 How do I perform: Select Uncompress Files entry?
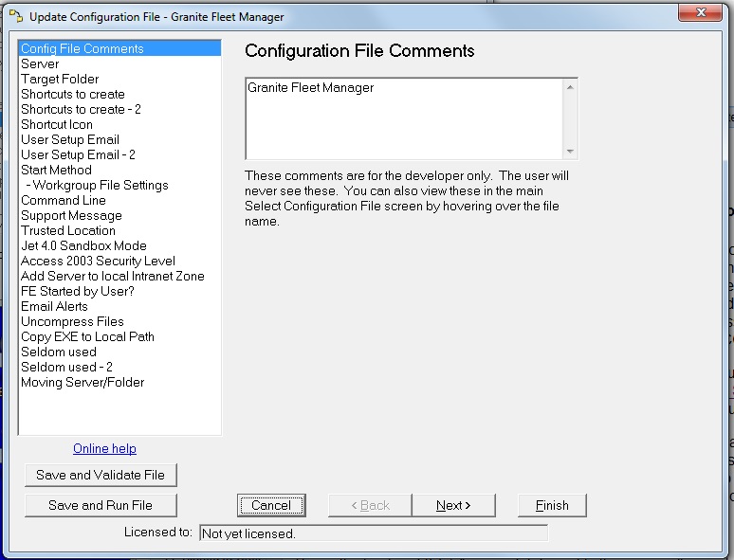tap(119, 321)
